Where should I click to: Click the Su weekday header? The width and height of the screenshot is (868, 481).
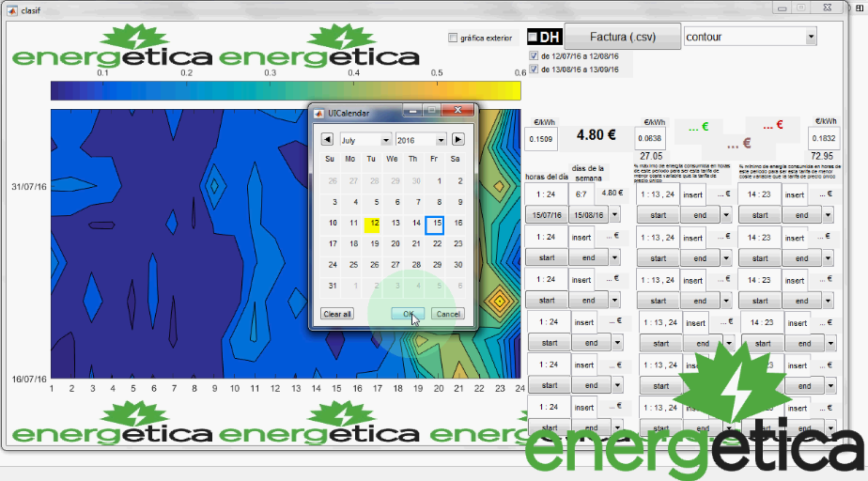click(x=330, y=159)
